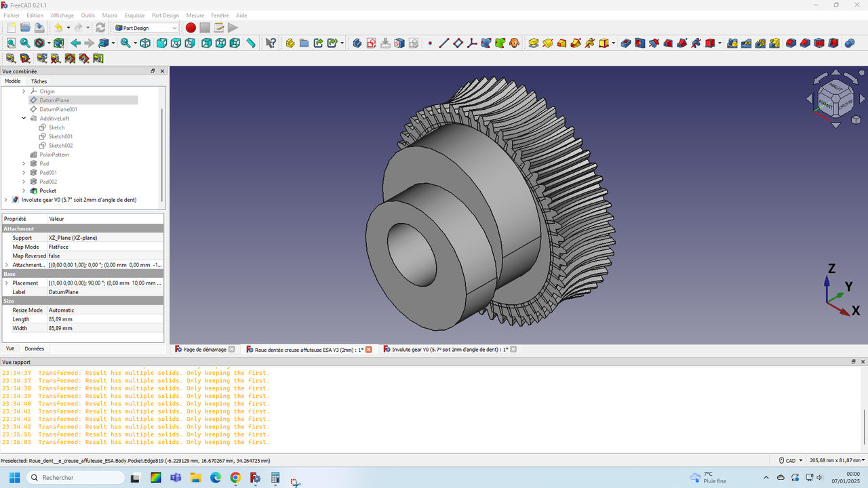Toggle the bounding box view icon
This screenshot has height=488, width=868.
pyautogui.click(x=59, y=43)
